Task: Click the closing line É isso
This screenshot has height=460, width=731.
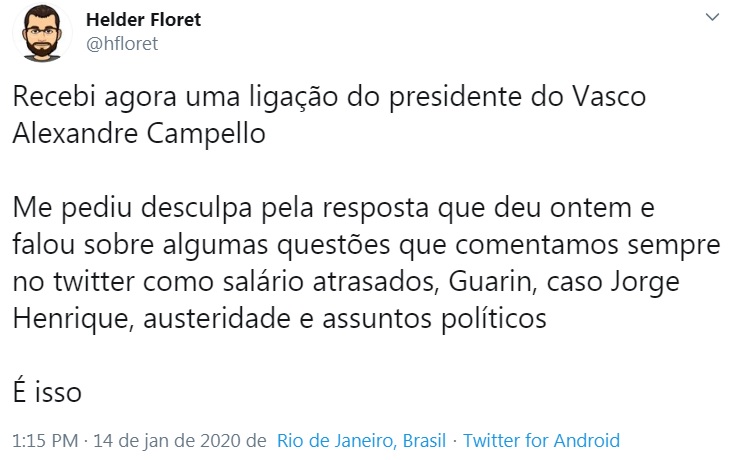Action: (x=47, y=391)
